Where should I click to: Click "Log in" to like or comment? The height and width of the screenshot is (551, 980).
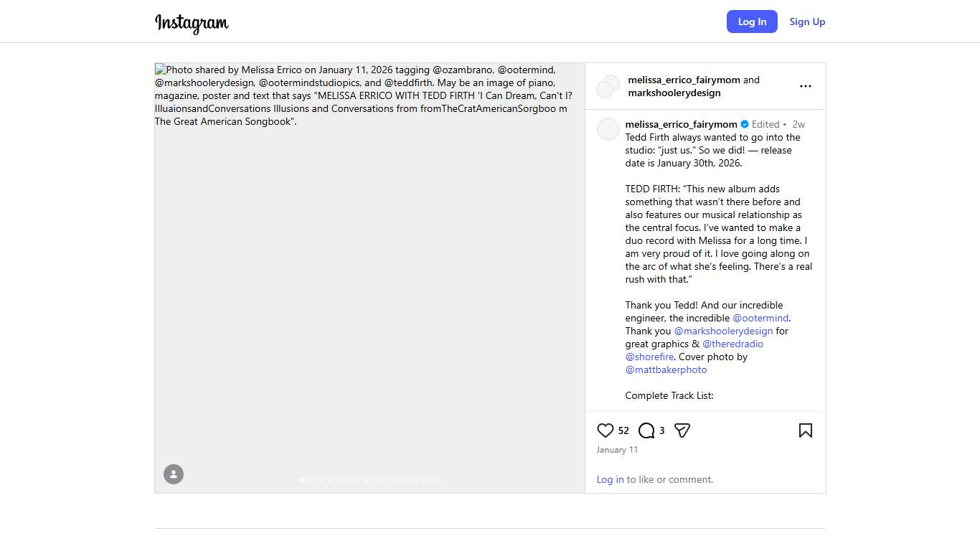[x=610, y=479]
